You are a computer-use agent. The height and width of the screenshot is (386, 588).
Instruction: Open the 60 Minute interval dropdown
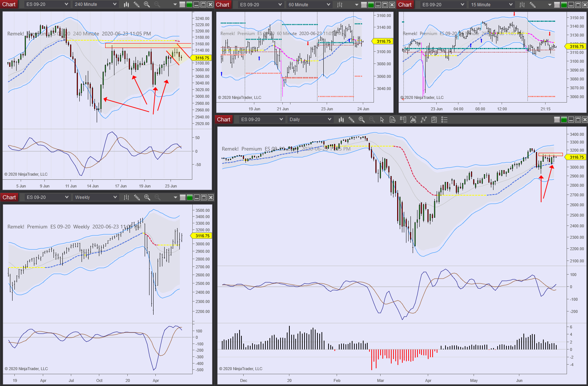(309, 5)
